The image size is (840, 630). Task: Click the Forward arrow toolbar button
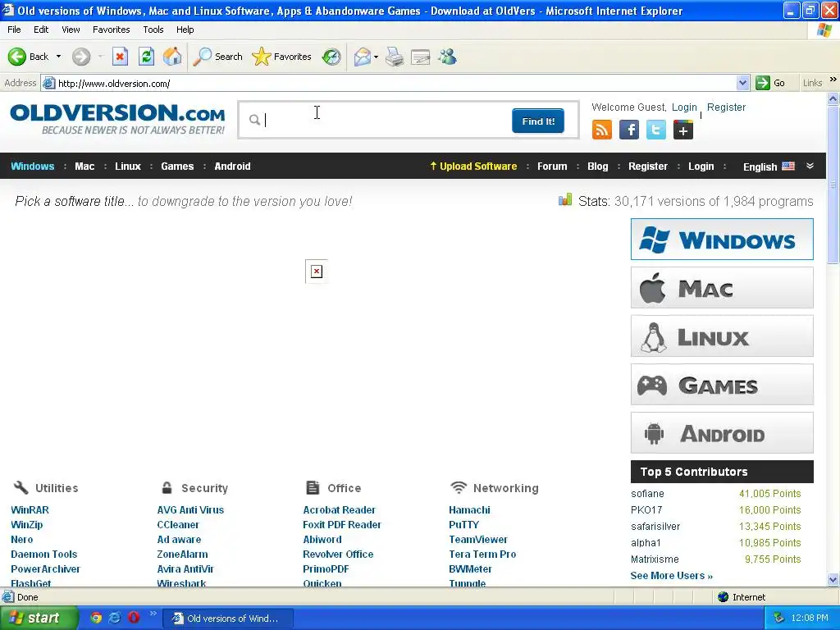point(81,57)
